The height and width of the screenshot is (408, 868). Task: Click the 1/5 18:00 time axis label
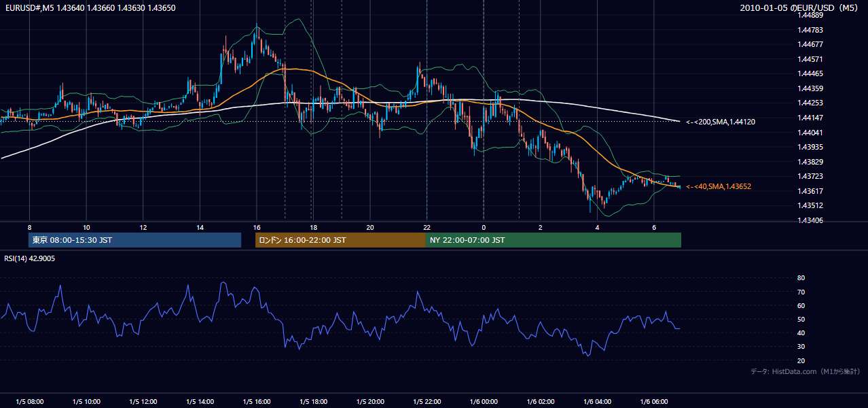click(x=313, y=402)
